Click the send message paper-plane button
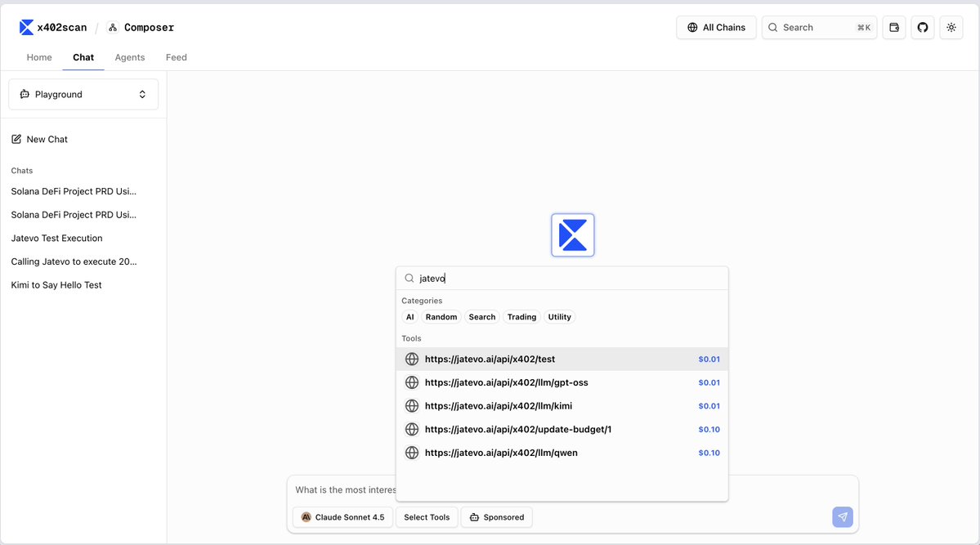The width and height of the screenshot is (980, 545). pos(843,517)
